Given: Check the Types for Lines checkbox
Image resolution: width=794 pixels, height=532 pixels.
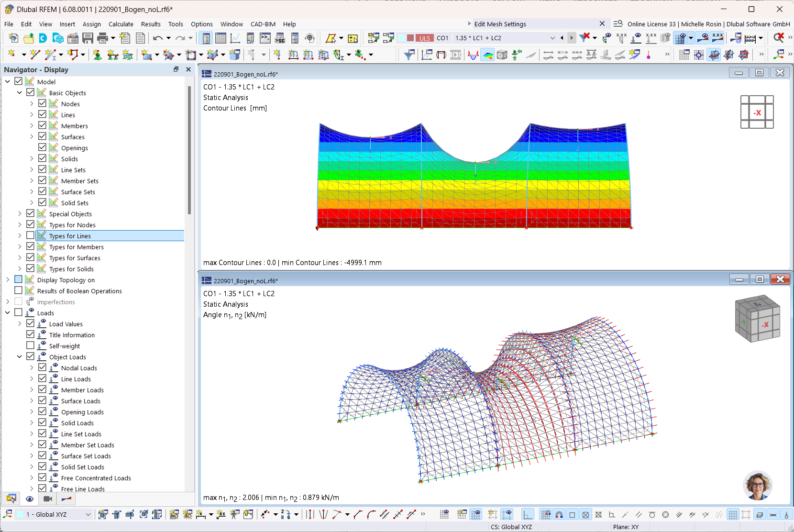Looking at the screenshot, I should (x=30, y=235).
